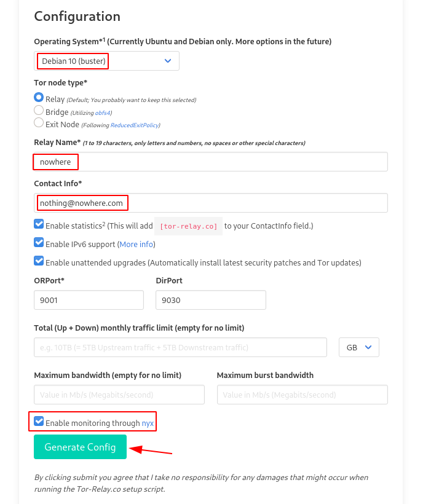Click the Maximum bandwidth input
This screenshot has height=504, width=439.
point(119,395)
